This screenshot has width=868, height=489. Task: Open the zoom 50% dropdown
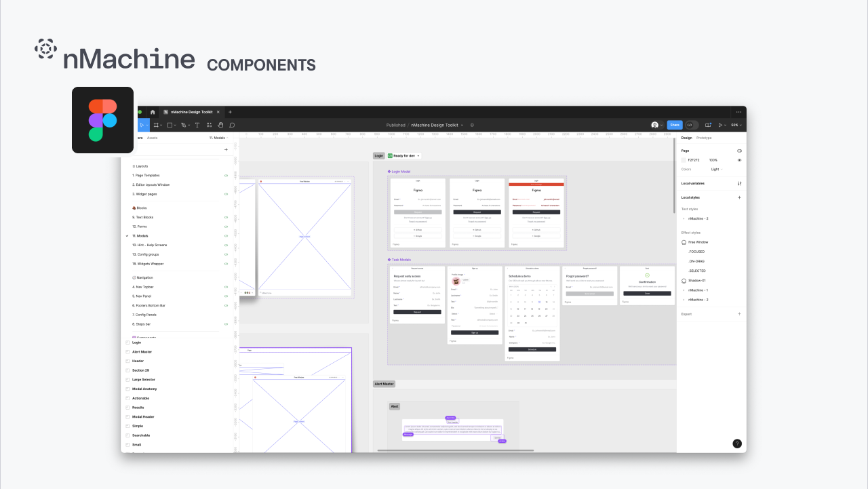(736, 125)
